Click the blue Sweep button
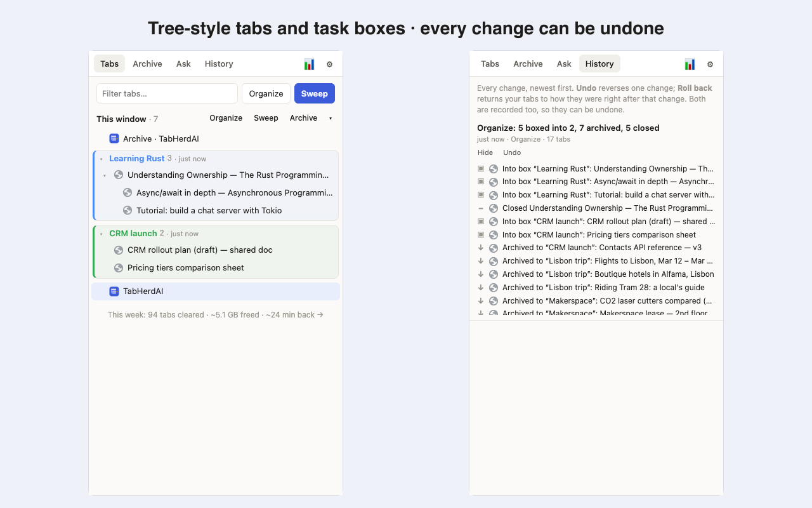 point(315,93)
